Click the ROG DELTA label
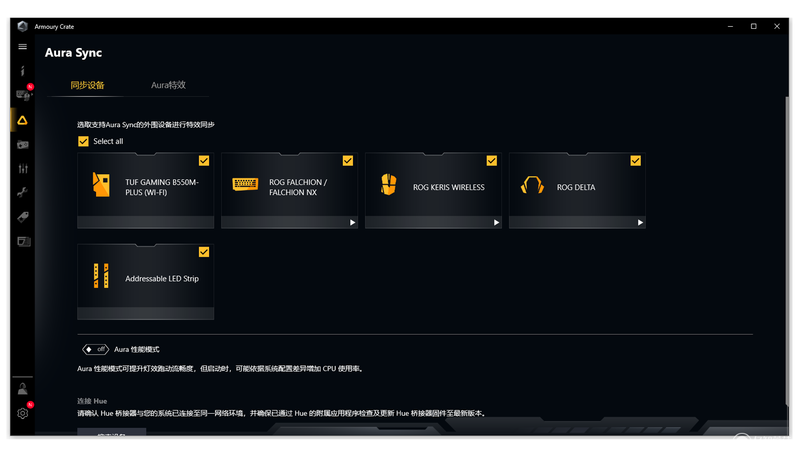The image size is (800, 458). point(576,187)
